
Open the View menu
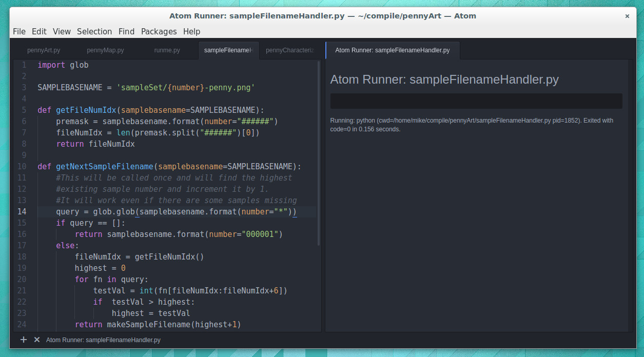[x=62, y=31]
